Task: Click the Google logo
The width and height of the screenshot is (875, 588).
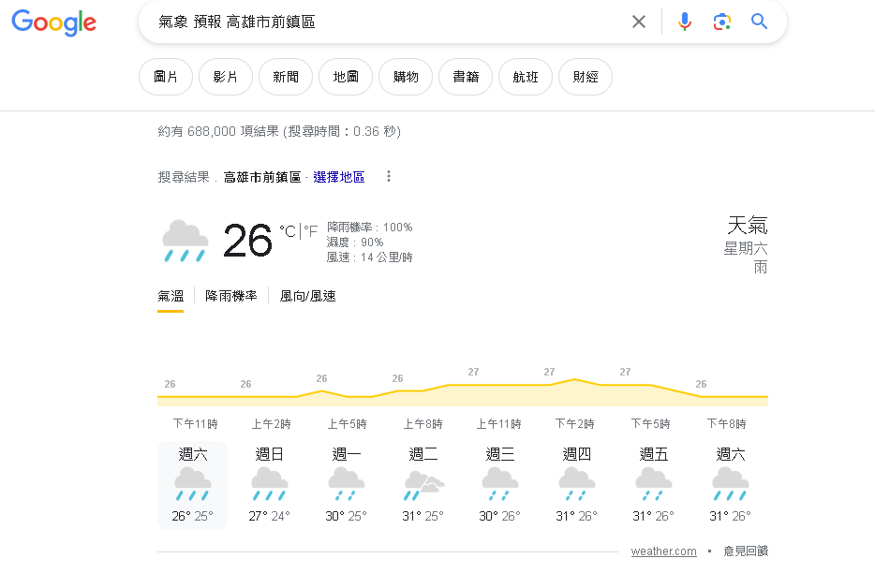Action: pos(53,22)
